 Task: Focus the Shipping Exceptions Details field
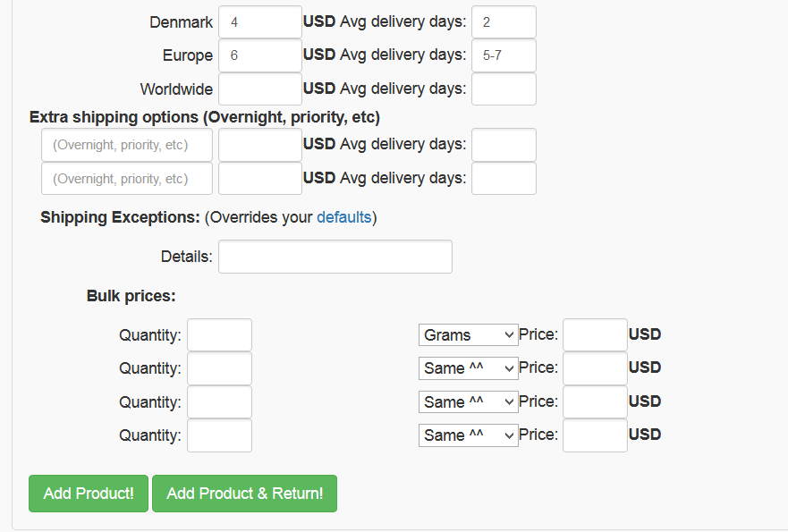click(x=335, y=257)
